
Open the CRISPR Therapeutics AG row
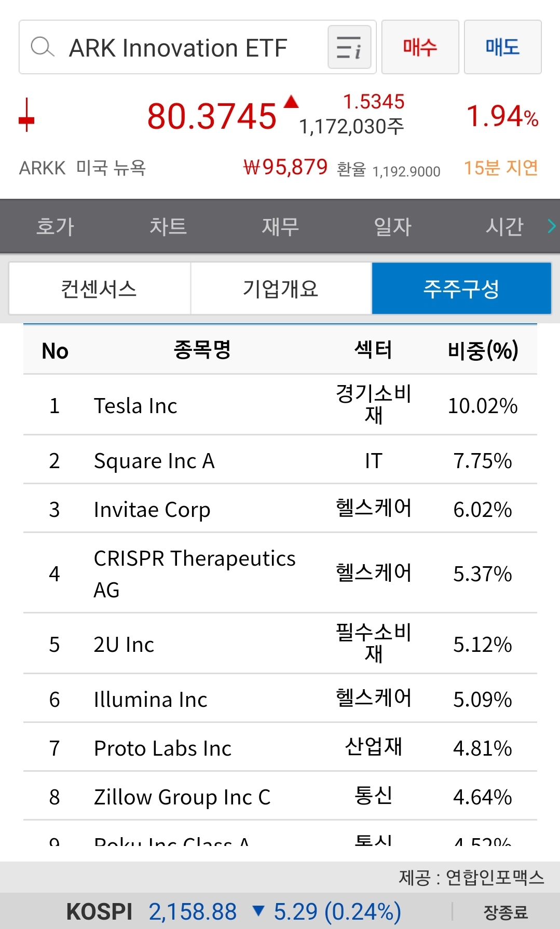click(x=280, y=573)
